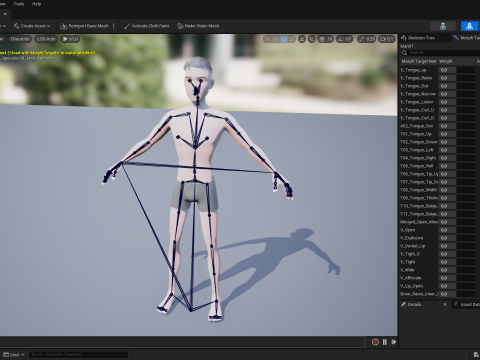This screenshot has width=480, height=360.
Task: Open rotation snap angle 10° dropdown
Action: pos(348,39)
